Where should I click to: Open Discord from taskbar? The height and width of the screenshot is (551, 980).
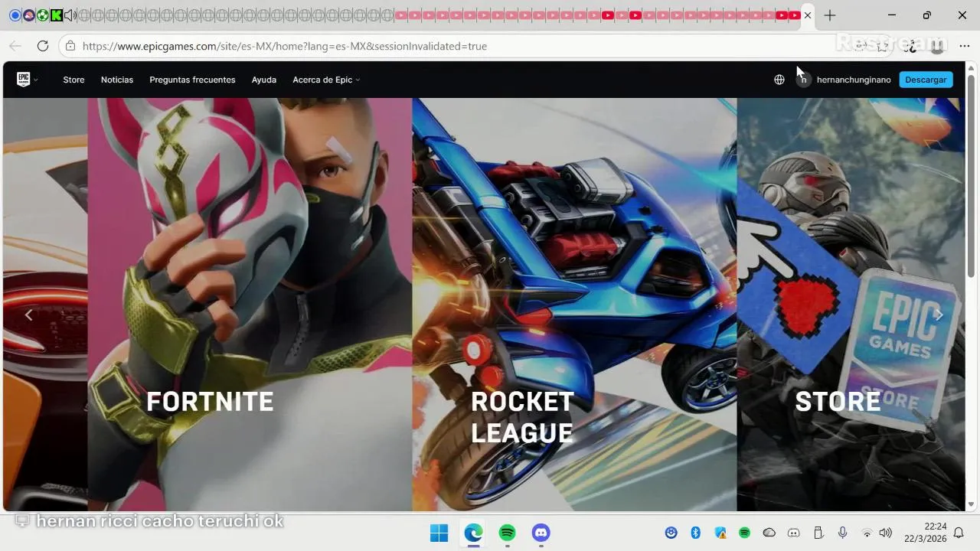pyautogui.click(x=541, y=533)
